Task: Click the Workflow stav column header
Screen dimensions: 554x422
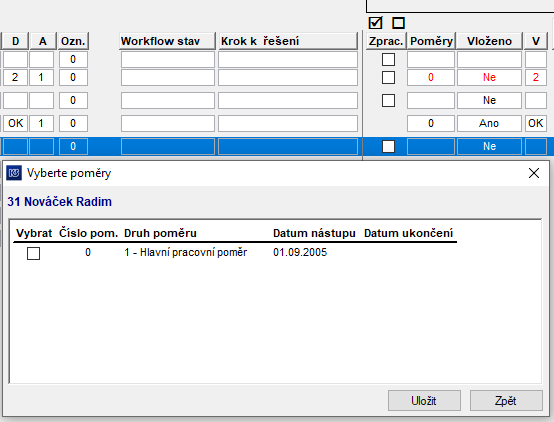Action: (x=167, y=41)
